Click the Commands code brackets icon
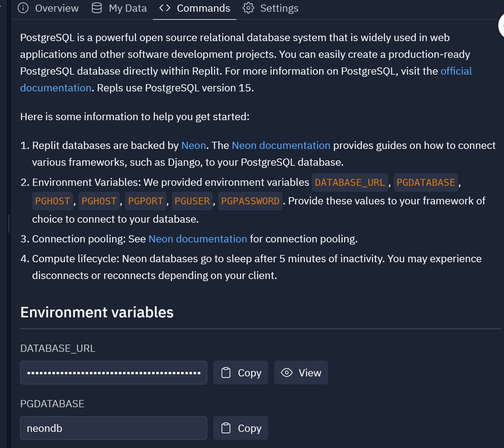The height and width of the screenshot is (448, 504). pyautogui.click(x=165, y=8)
